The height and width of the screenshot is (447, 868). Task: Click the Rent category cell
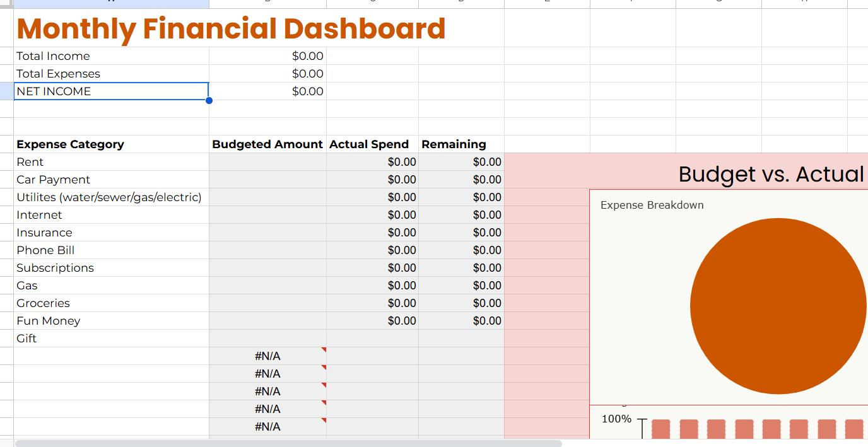[111, 162]
